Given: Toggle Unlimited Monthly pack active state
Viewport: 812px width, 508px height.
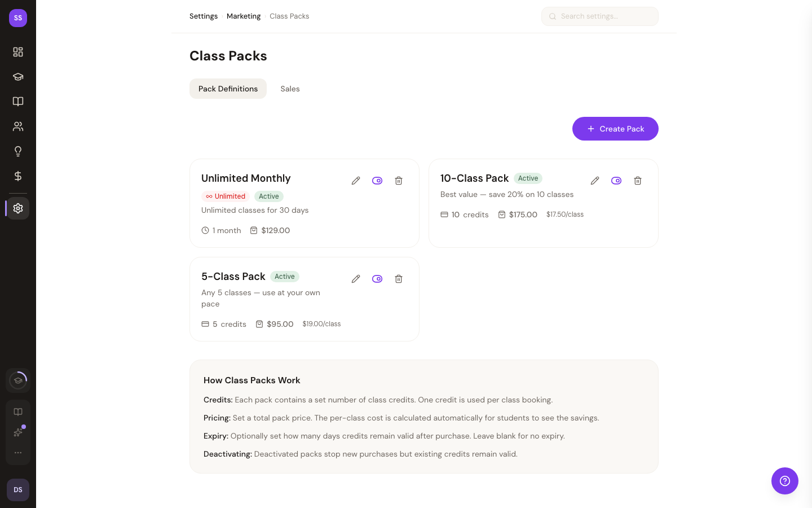Looking at the screenshot, I should pos(377,181).
